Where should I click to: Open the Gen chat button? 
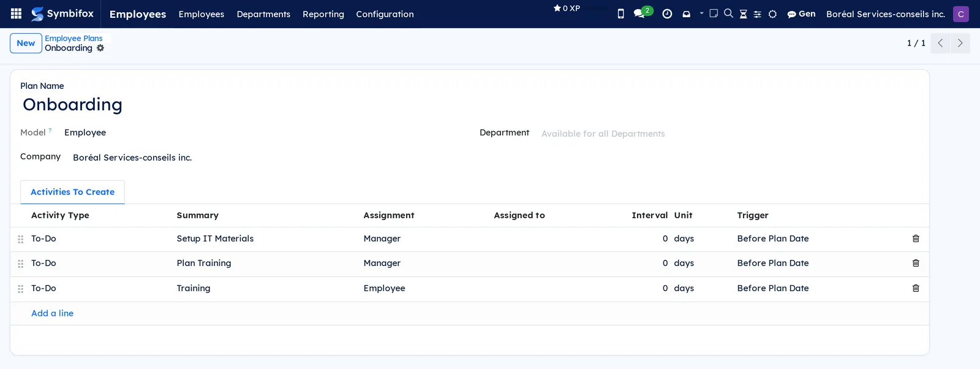801,13
